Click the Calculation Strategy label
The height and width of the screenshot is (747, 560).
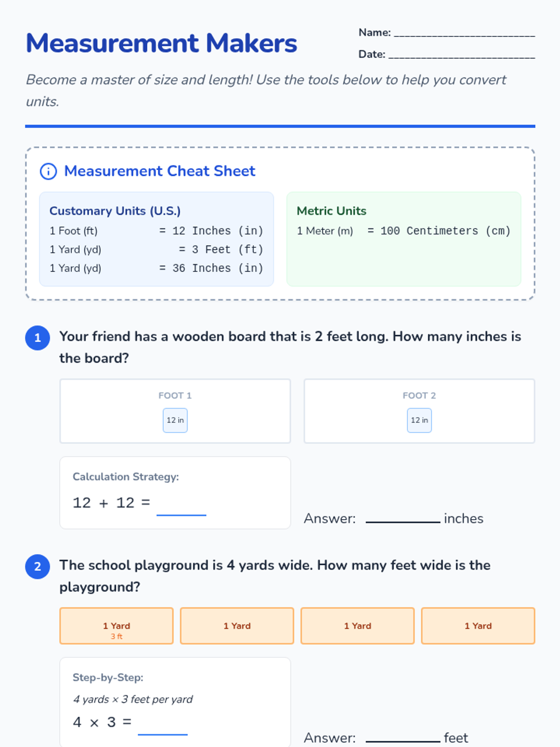tap(126, 477)
